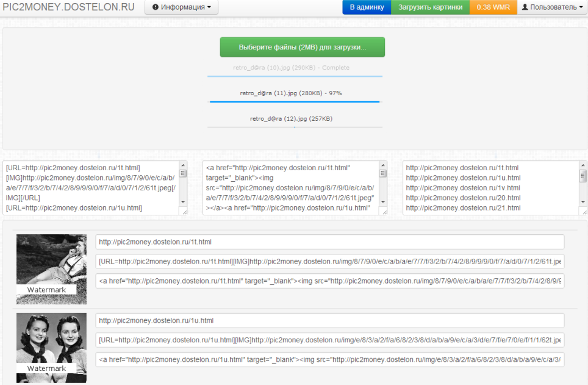Click the Выберите файлы для загрузки button
588x385 pixels.
(302, 47)
